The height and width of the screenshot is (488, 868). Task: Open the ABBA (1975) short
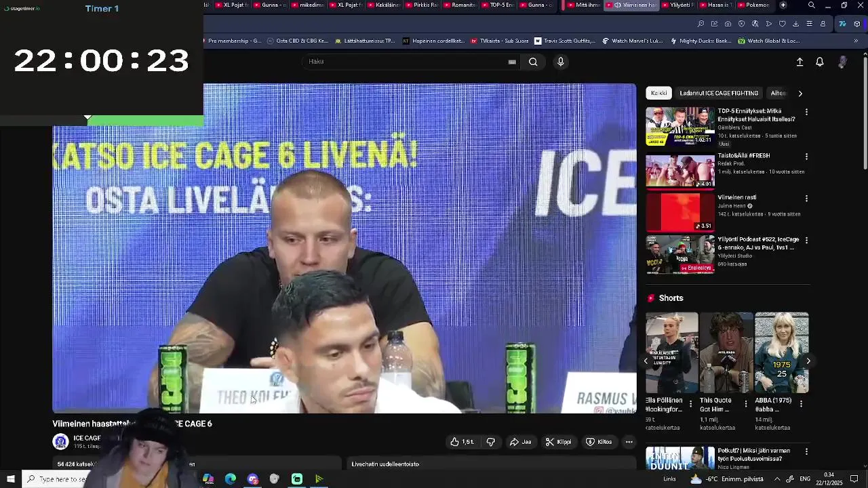pyautogui.click(x=782, y=352)
